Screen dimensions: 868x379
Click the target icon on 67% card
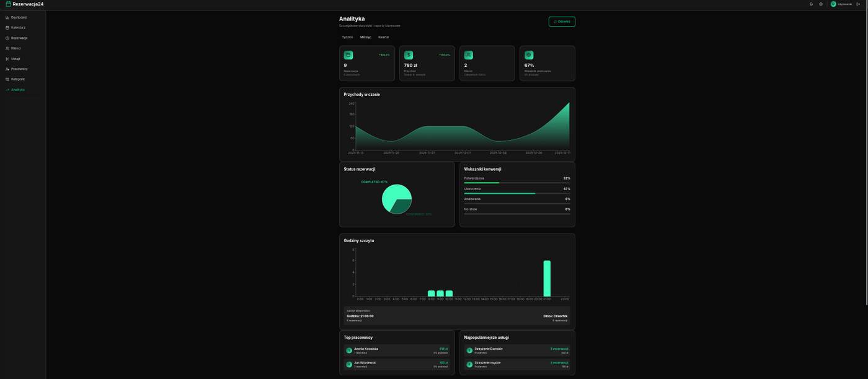tap(529, 55)
